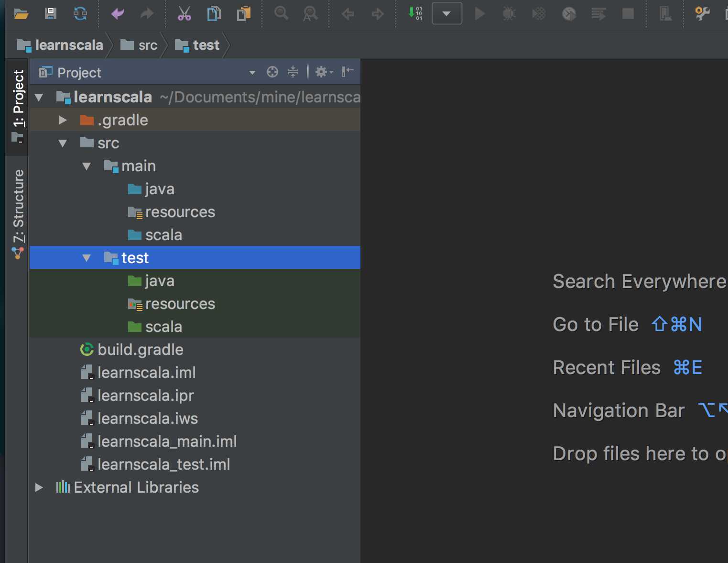Click the Copy toolbar icon
Viewport: 728px width, 563px height.
coord(214,13)
